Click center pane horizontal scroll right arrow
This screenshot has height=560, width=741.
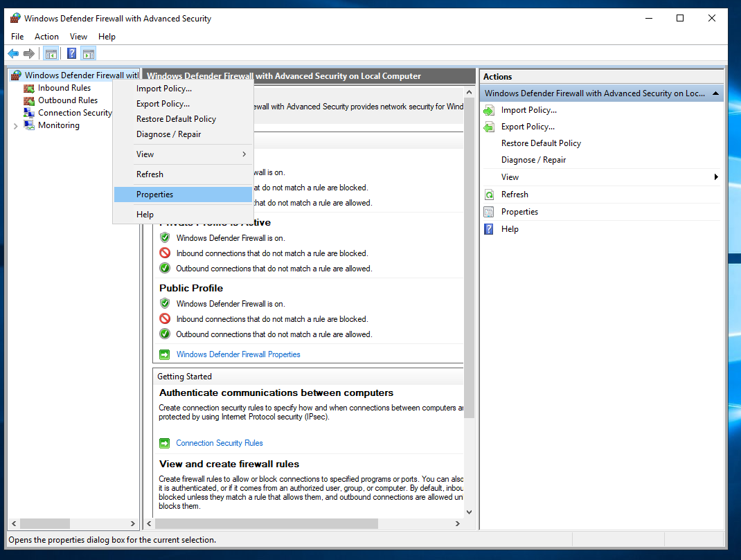[x=458, y=523]
